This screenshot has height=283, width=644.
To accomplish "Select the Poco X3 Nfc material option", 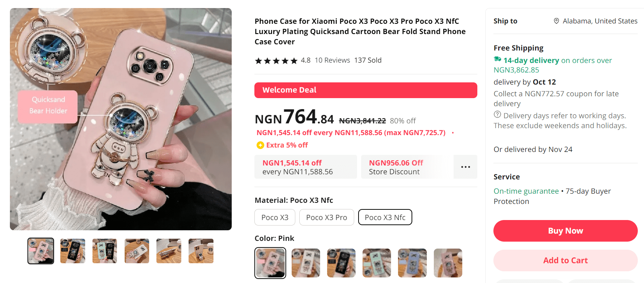I will [385, 217].
